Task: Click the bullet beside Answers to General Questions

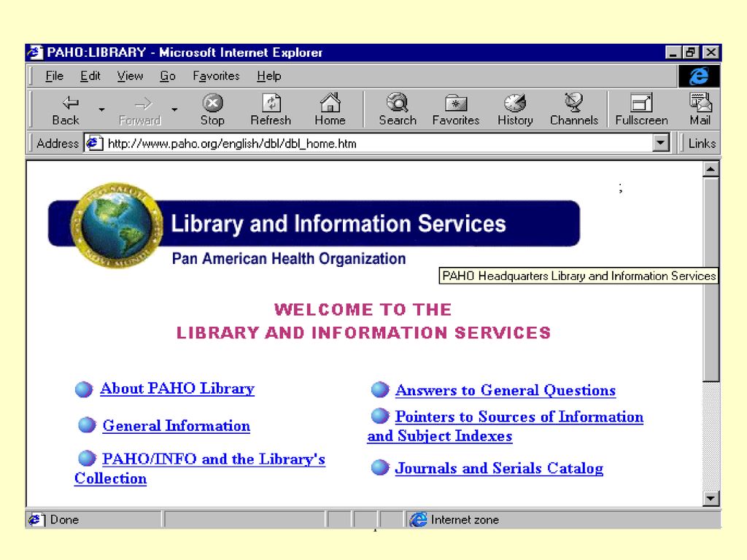Action: (379, 389)
